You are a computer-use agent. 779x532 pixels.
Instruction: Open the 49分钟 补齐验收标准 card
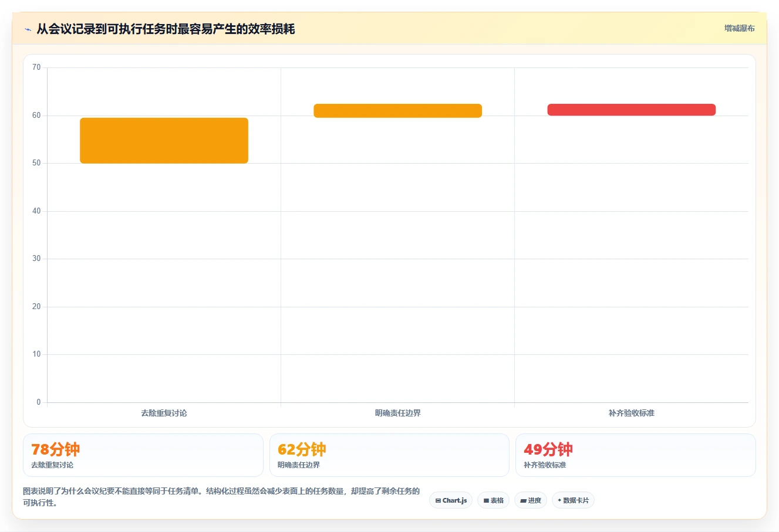click(x=635, y=455)
